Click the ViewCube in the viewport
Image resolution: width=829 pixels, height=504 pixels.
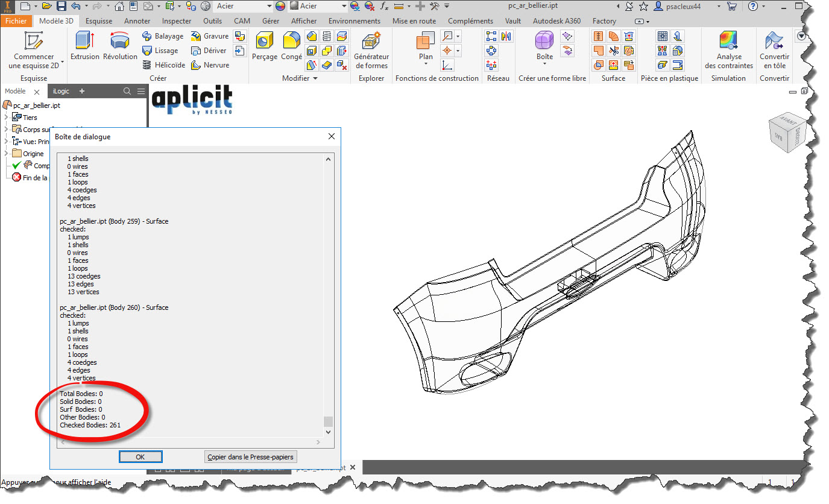[786, 131]
